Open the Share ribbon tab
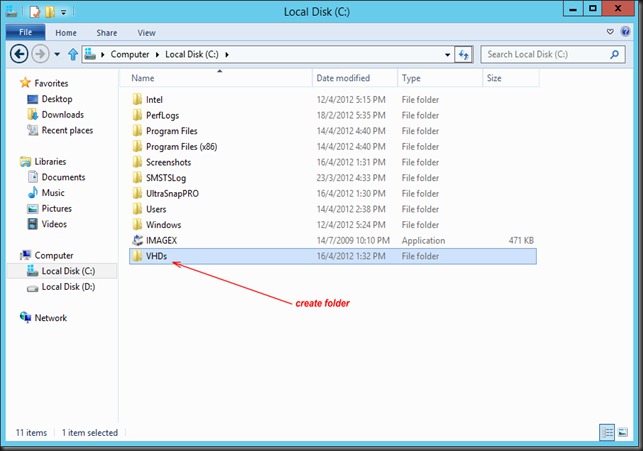The image size is (643, 451). 107,33
